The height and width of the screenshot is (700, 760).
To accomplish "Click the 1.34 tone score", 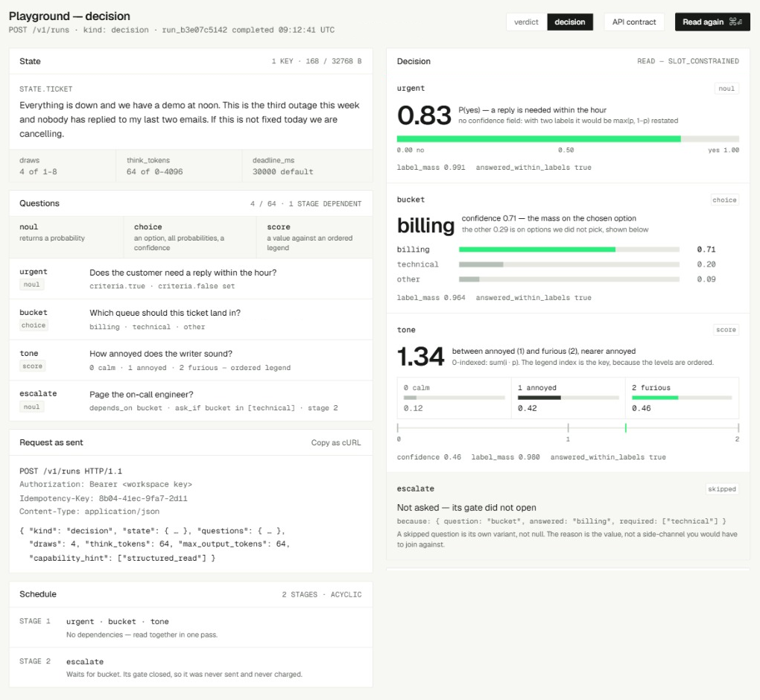I will click(x=420, y=357).
